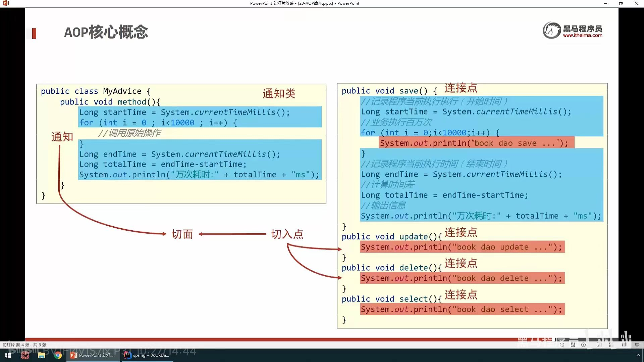Open the slideshow options menu icon in status bar

click(573, 345)
